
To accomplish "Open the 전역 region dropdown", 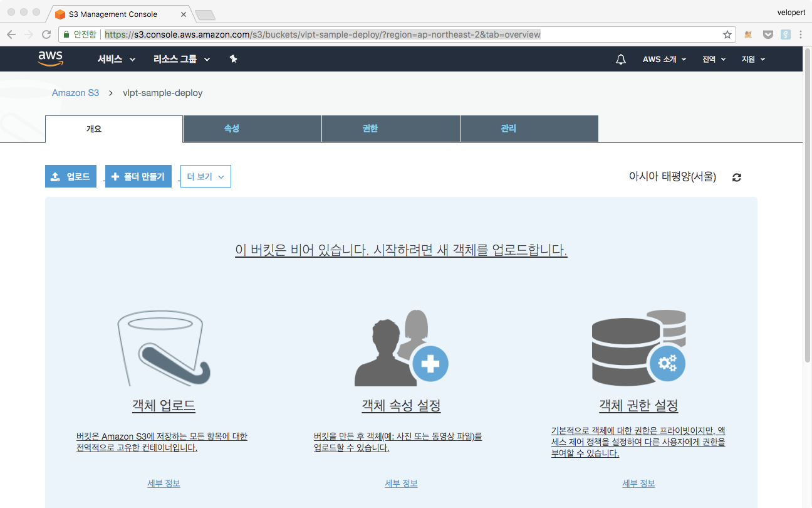I will pyautogui.click(x=714, y=59).
